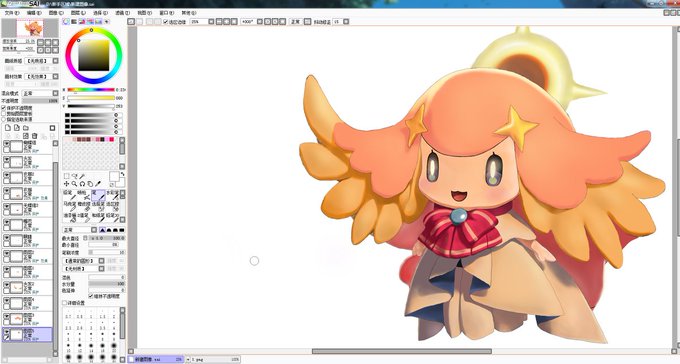
Task: Adjust the 不透明度 layer opacity slider
Action: pyautogui.click(x=40, y=101)
